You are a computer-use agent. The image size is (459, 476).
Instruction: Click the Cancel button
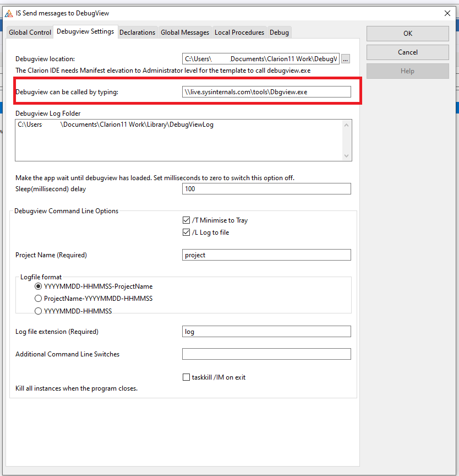(x=407, y=52)
